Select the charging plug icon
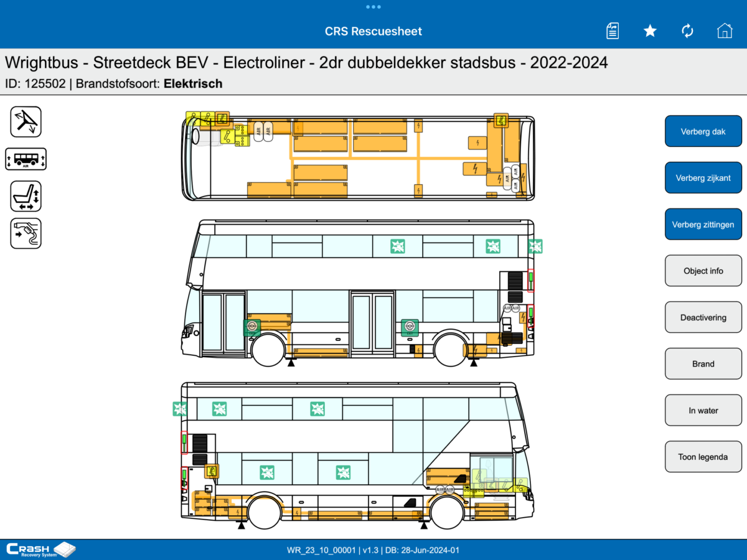The height and width of the screenshot is (560, 747). (26, 234)
